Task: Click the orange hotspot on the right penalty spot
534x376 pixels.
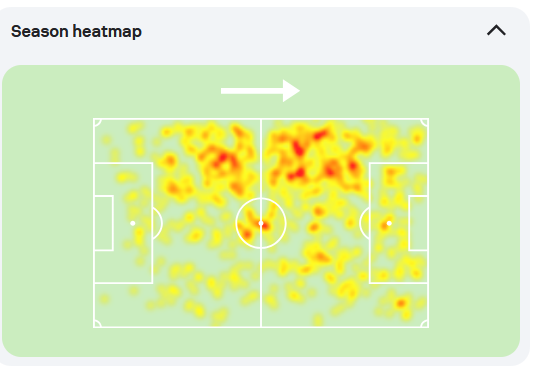Action: click(386, 225)
